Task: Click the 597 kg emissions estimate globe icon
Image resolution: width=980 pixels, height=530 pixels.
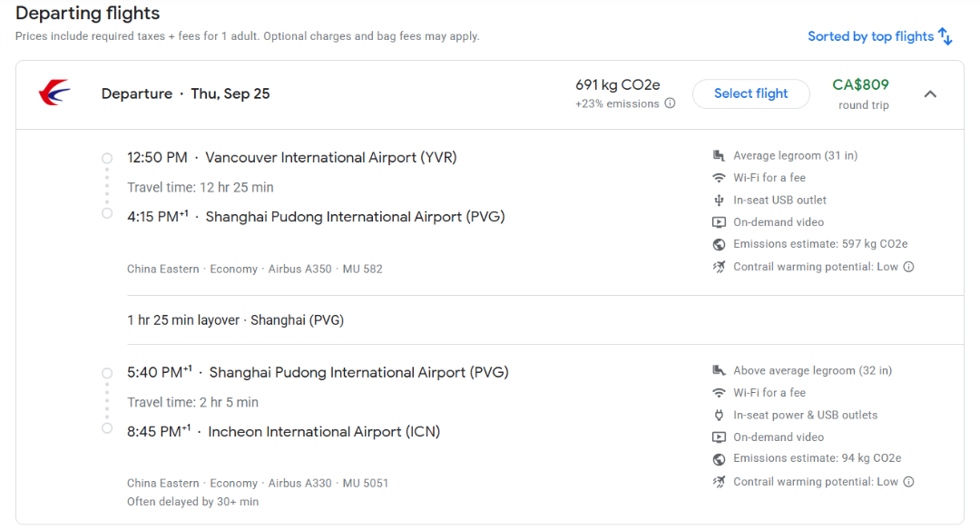Action: (719, 244)
